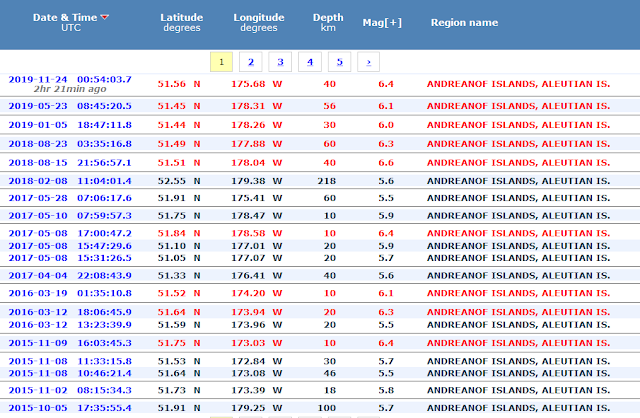Open earthquake 2018-08-15 21:56:57.1

pyautogui.click(x=70, y=162)
